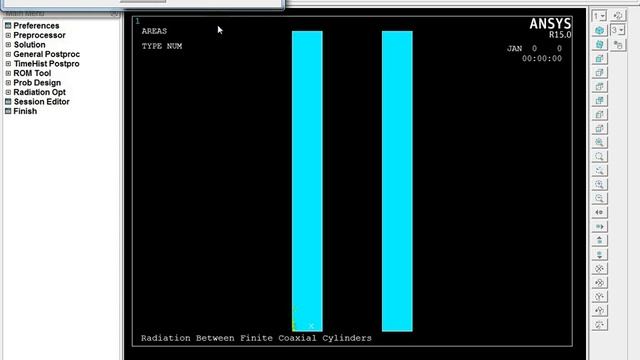Rotate model about positive Y axis
640x360 pixels.
click(x=599, y=310)
